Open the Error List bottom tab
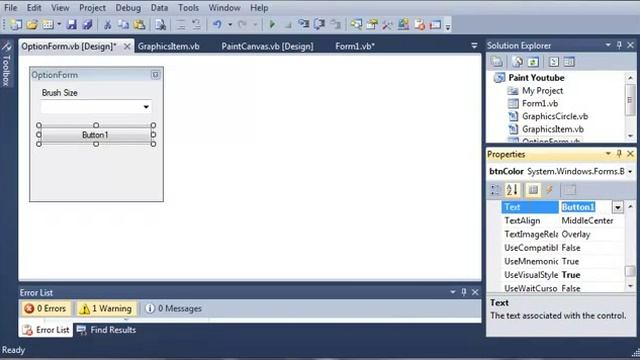Viewport: 640px width, 360px height. click(x=46, y=330)
